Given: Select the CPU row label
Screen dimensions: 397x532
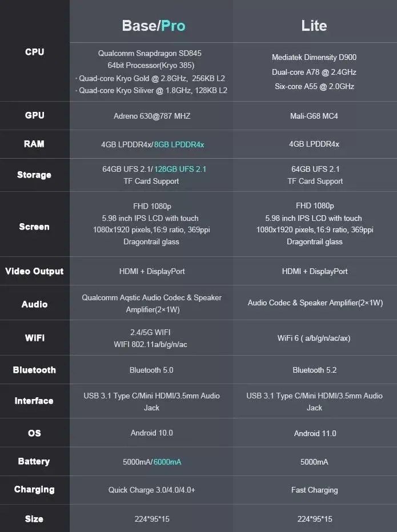Looking at the screenshot, I should point(35,52).
